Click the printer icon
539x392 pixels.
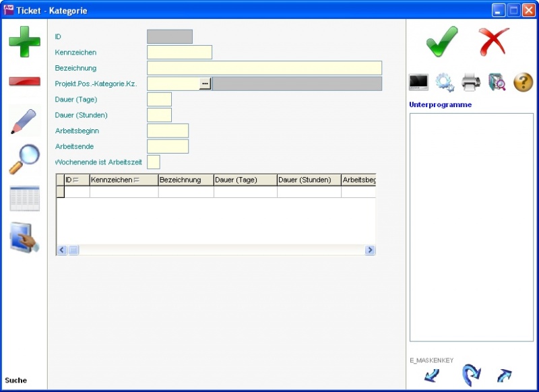(x=471, y=82)
